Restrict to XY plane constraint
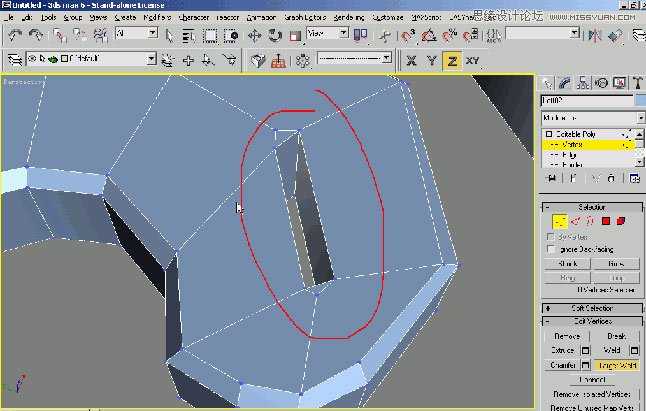Screen dimensions: 646x411 (473, 61)
